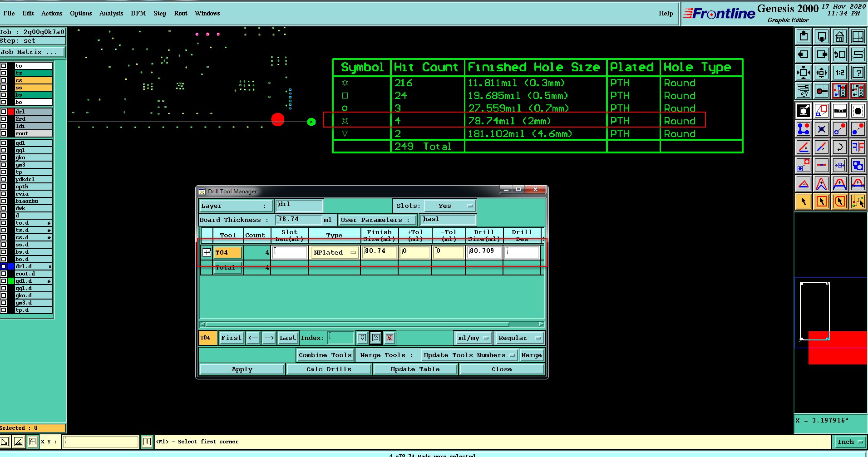Screen dimensions: 868x457
Task: Click the red color swatch of drl layer
Action: pos(11,112)
